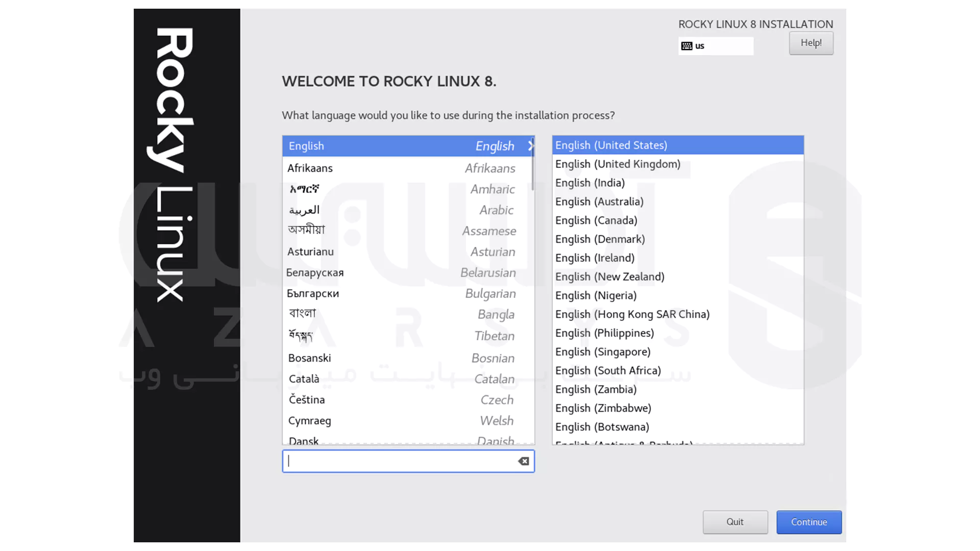This screenshot has width=980, height=551.
Task: Choose English (Hong Kong SAR China) locale
Action: [x=678, y=314]
